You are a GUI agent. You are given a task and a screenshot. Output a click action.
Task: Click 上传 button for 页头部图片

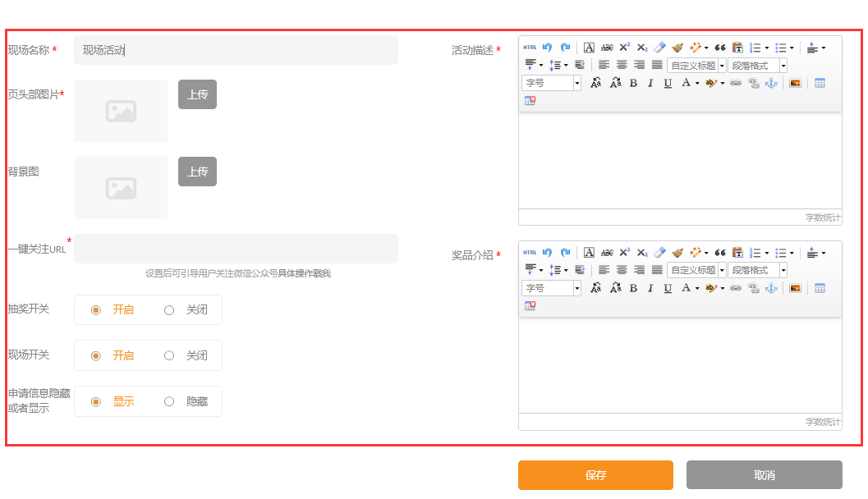tap(197, 94)
